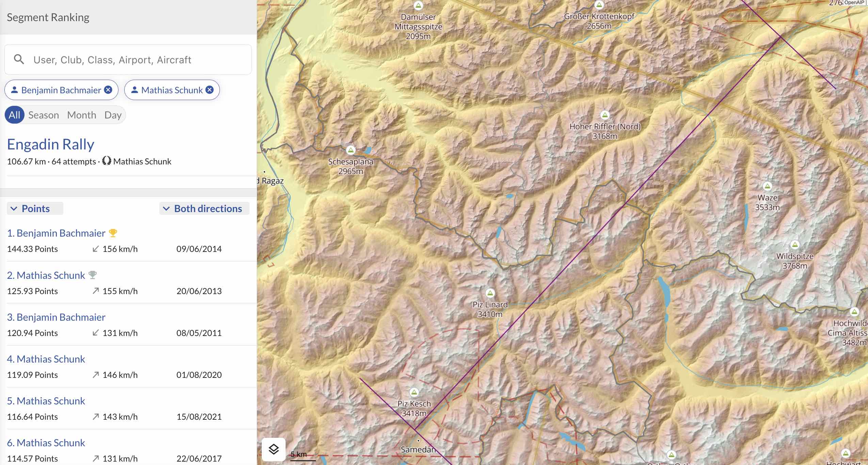Open the map layers button

point(274,449)
